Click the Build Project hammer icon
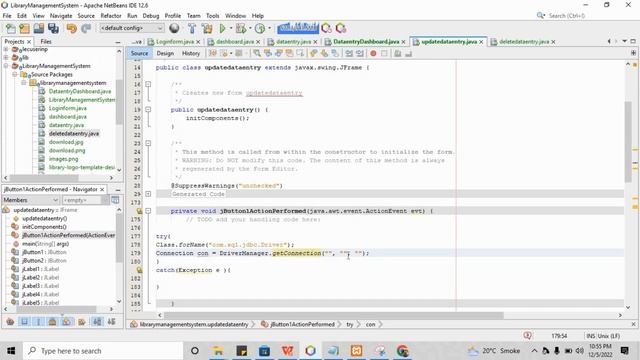Viewport: 640px width, 360px height. (192, 28)
